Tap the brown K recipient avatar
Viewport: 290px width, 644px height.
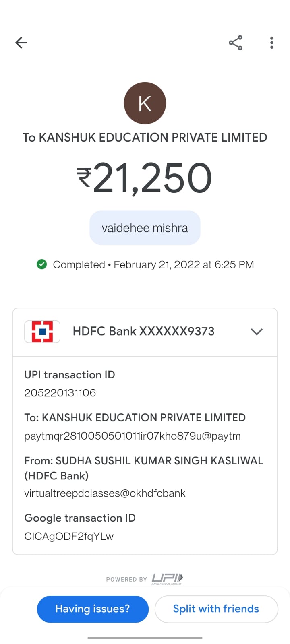[145, 103]
